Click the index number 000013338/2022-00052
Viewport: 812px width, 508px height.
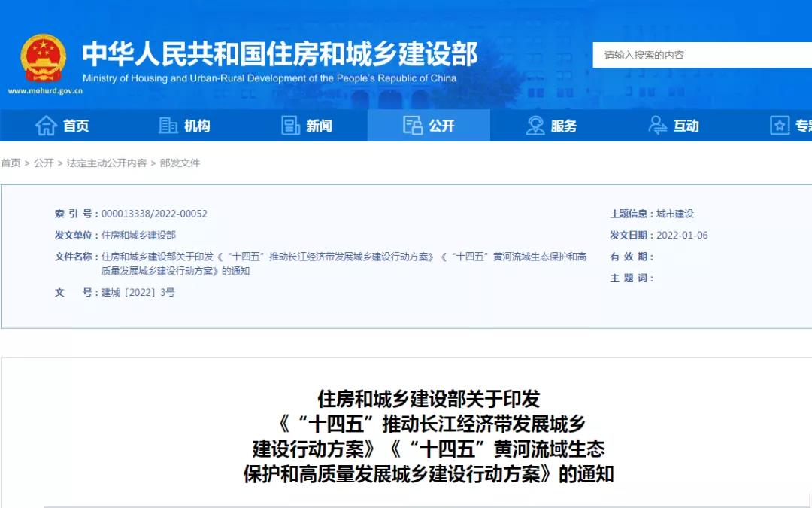(x=154, y=214)
